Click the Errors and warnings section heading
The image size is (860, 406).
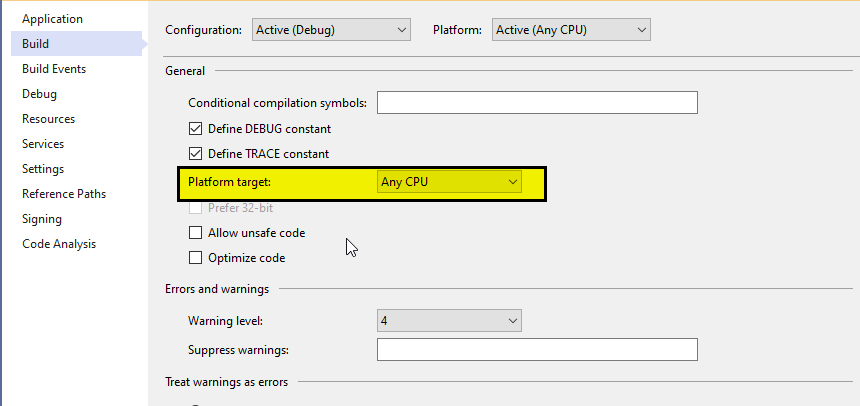(217, 289)
